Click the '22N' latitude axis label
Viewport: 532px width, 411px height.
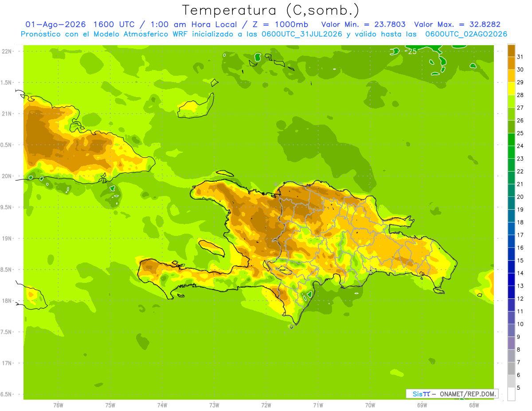click(7, 51)
